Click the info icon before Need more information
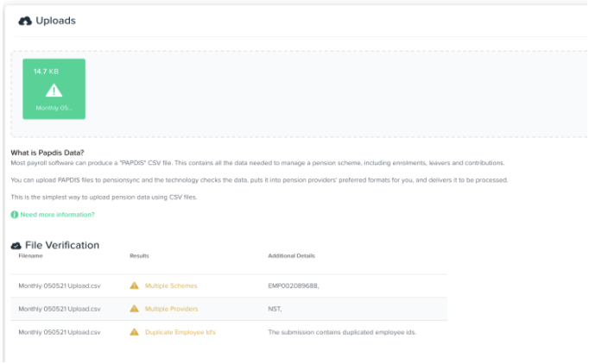 coord(15,214)
